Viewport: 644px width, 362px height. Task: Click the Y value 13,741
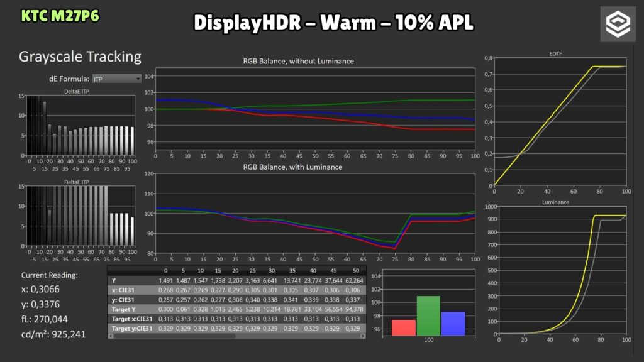(292, 281)
